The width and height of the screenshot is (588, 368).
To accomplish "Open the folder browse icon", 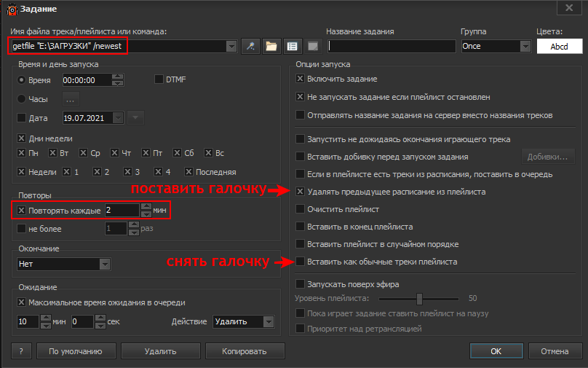I will click(x=271, y=46).
